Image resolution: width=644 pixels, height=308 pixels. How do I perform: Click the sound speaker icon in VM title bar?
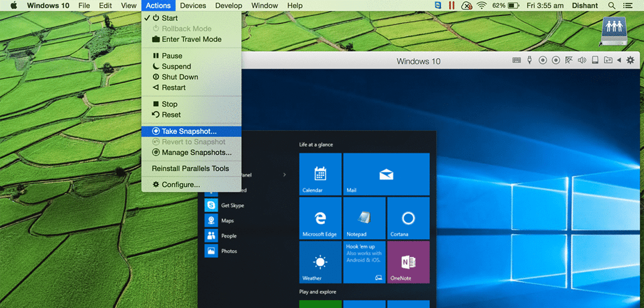pos(582,60)
